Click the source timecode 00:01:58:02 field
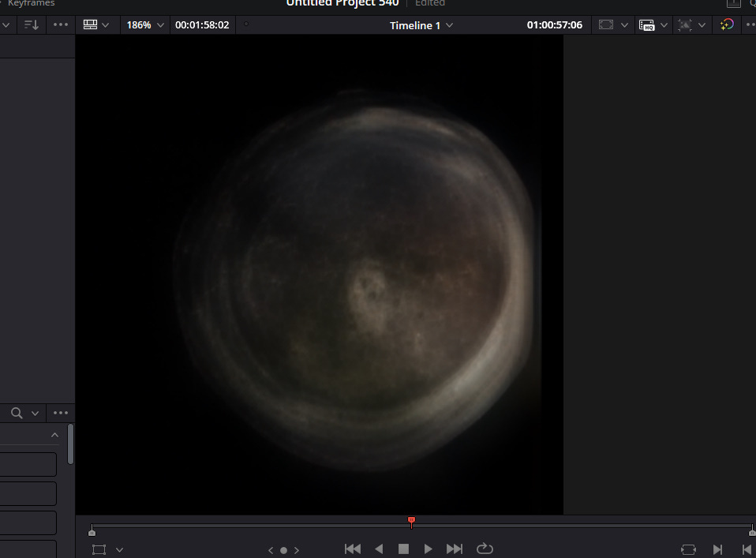This screenshot has width=756, height=558. [x=202, y=25]
